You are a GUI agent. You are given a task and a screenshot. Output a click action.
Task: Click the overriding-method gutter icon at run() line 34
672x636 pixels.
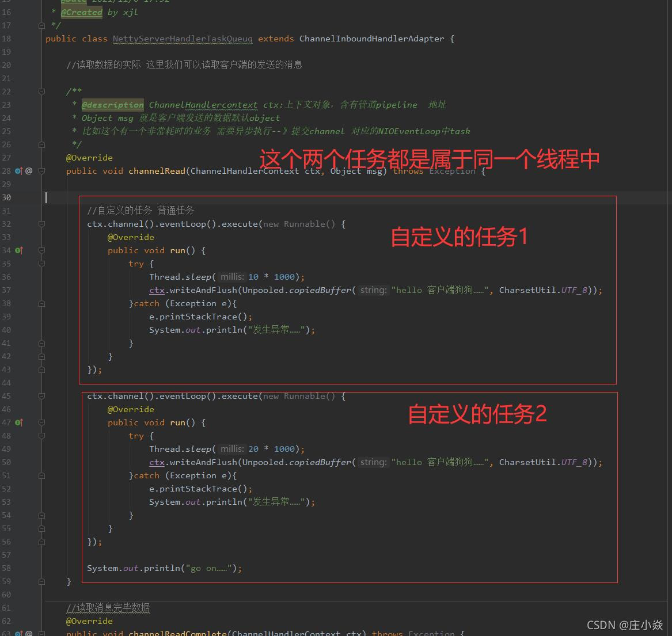pos(18,250)
